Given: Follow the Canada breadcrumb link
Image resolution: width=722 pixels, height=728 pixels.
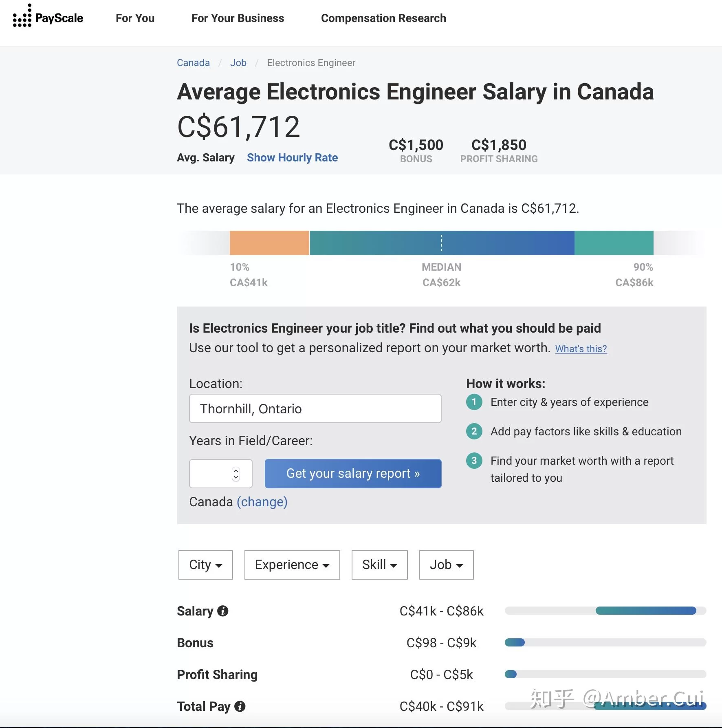Looking at the screenshot, I should point(193,63).
